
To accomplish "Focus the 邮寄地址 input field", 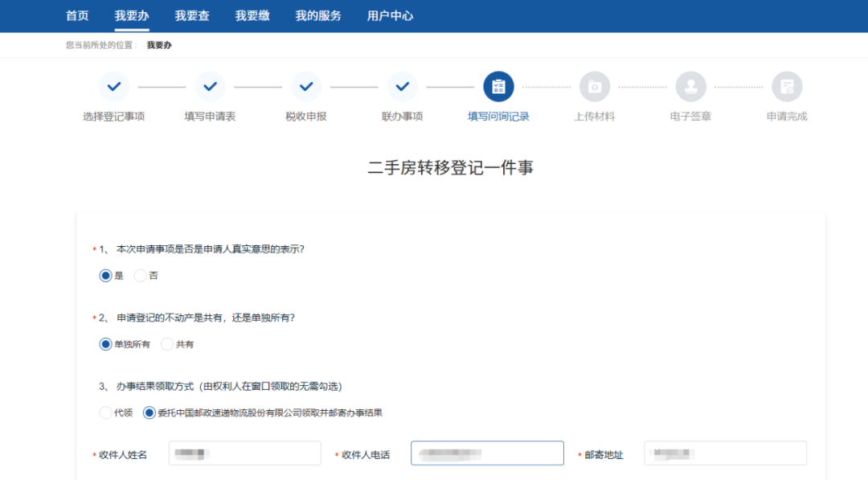I will tap(725, 453).
